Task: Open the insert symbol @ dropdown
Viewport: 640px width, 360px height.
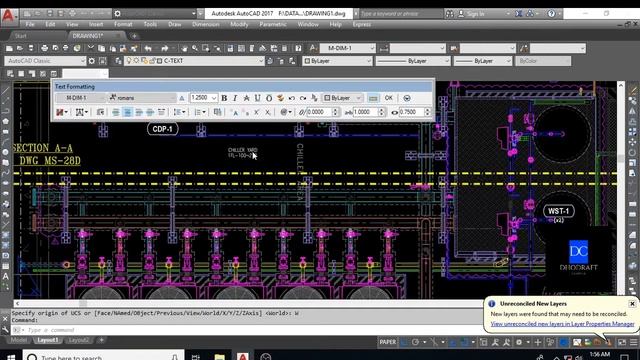Action: click(286, 112)
